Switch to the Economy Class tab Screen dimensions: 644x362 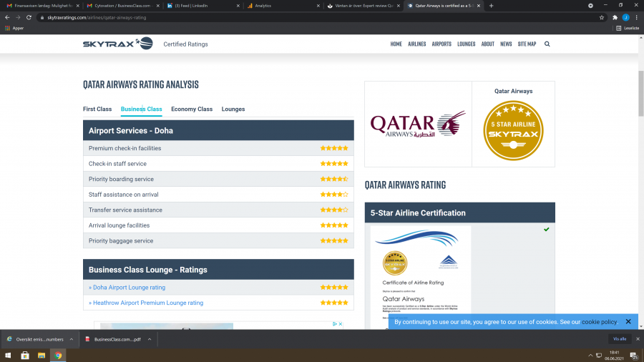(x=192, y=109)
